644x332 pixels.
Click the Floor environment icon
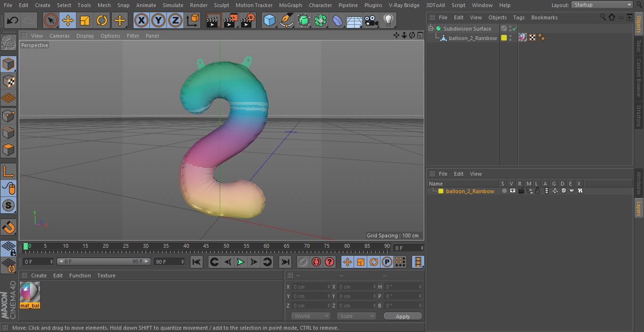tap(354, 20)
